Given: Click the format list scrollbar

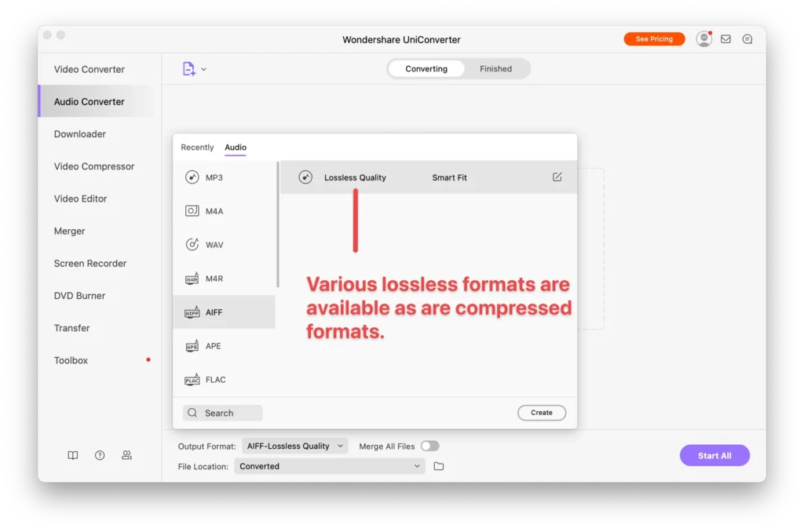Looking at the screenshot, I should [x=278, y=224].
